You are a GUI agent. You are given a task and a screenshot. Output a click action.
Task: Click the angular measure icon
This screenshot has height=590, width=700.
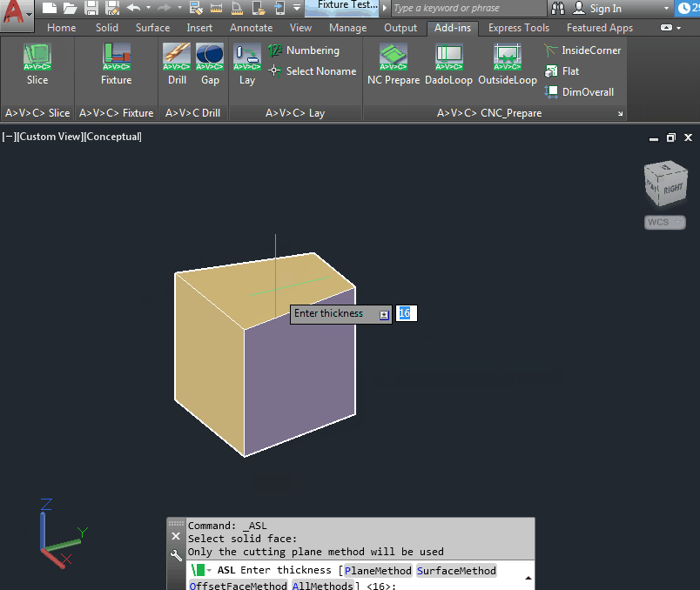click(x=237, y=8)
